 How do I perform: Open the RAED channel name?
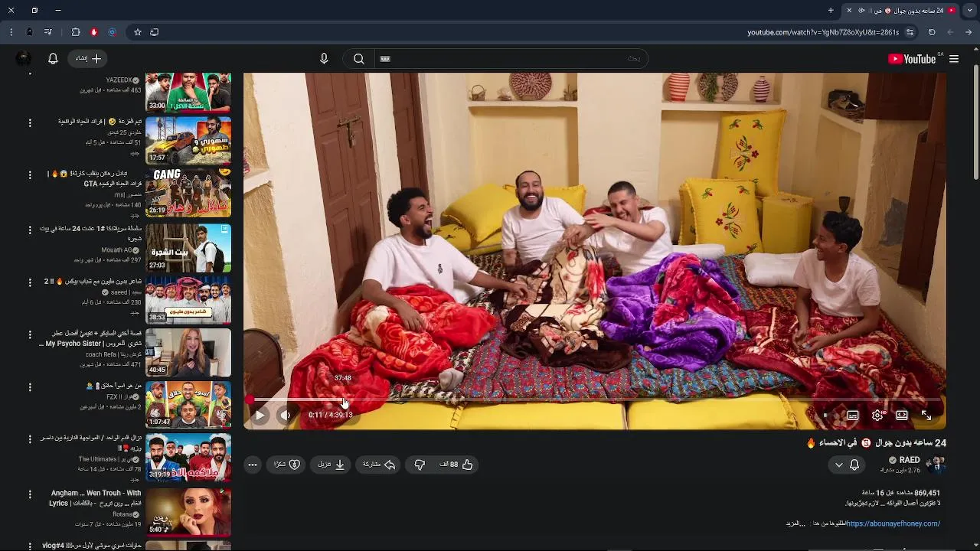click(x=909, y=460)
